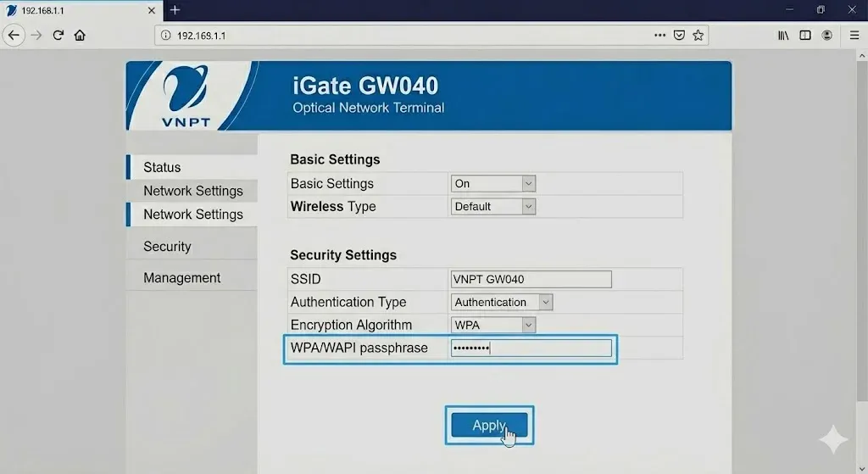868x474 pixels.
Task: Go back using the browser back arrow
Action: (14, 36)
